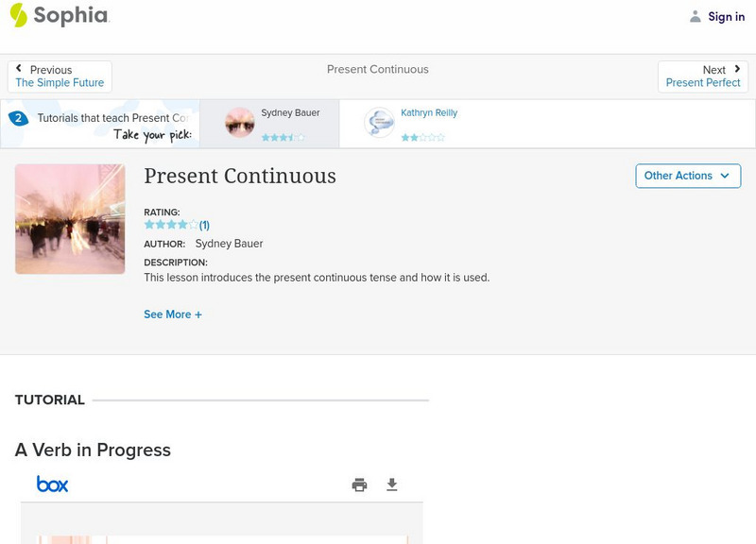The image size is (756, 544).
Task: Click the user profile icon
Action: (696, 16)
